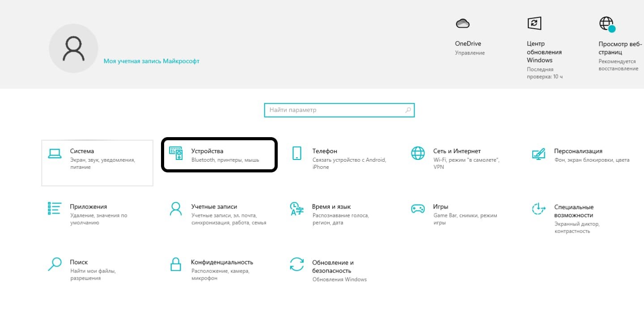Click the Приложения list icon
This screenshot has height=335, width=644.
point(55,209)
